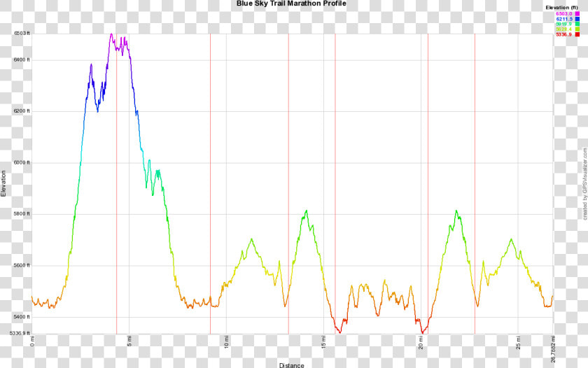The height and width of the screenshot is (368, 588).
Task: Click the 'Blue Sky Trail Marathon Profile' title
Action: 291,3
